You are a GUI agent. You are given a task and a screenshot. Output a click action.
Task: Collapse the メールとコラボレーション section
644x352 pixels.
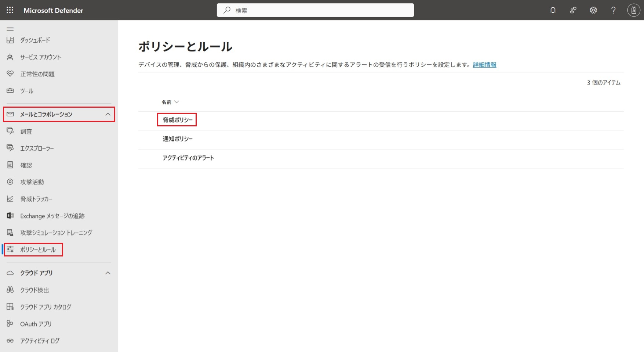pyautogui.click(x=108, y=114)
